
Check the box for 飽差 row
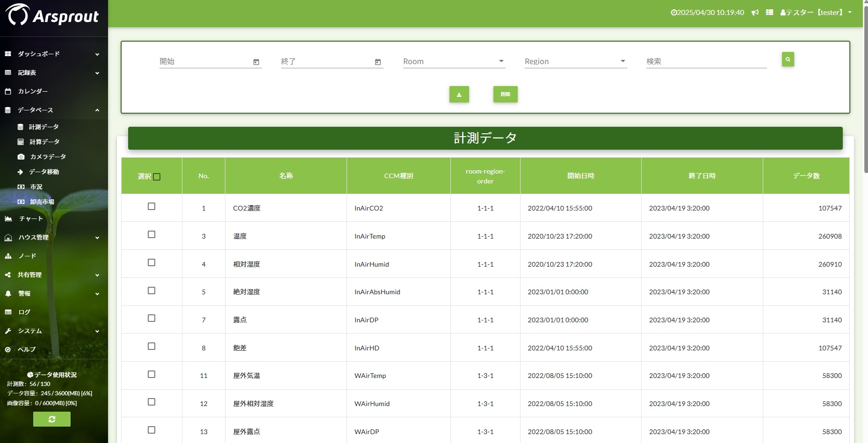(x=152, y=346)
